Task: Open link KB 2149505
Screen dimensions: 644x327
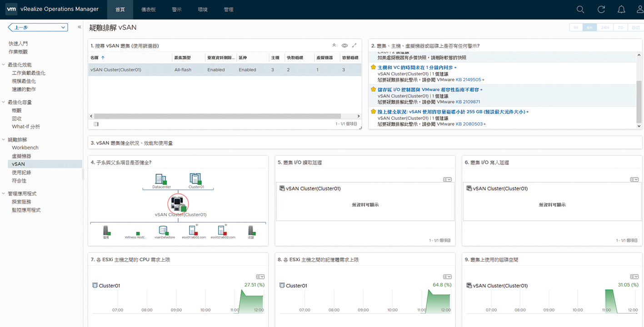Action: 468,79
